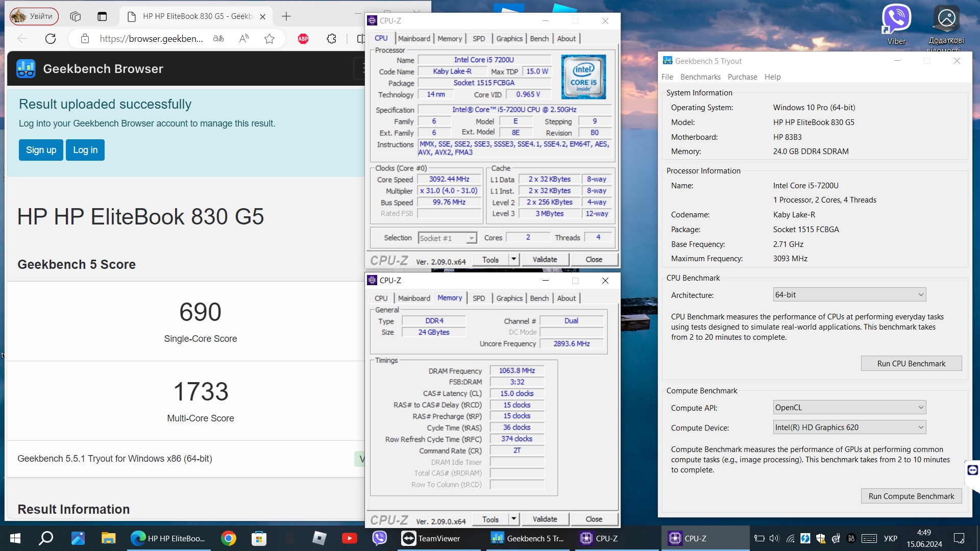Click the 1733 Multi-Core Score value

[x=201, y=391]
